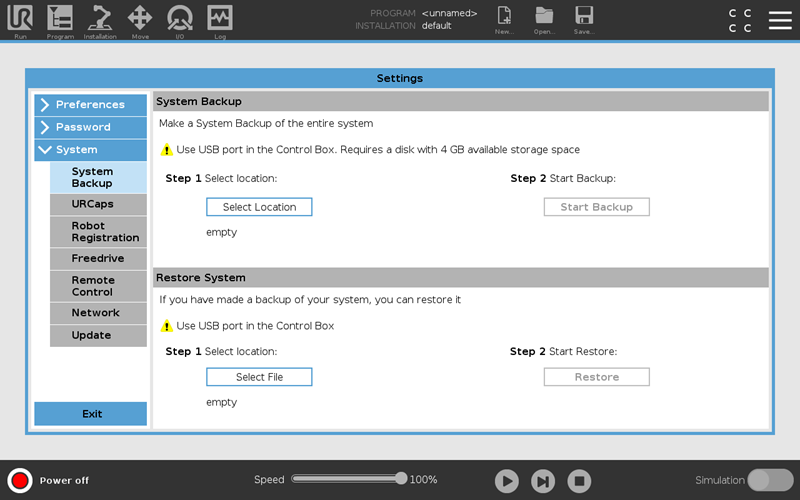
Task: Open the Run tab icon
Action: [20, 19]
